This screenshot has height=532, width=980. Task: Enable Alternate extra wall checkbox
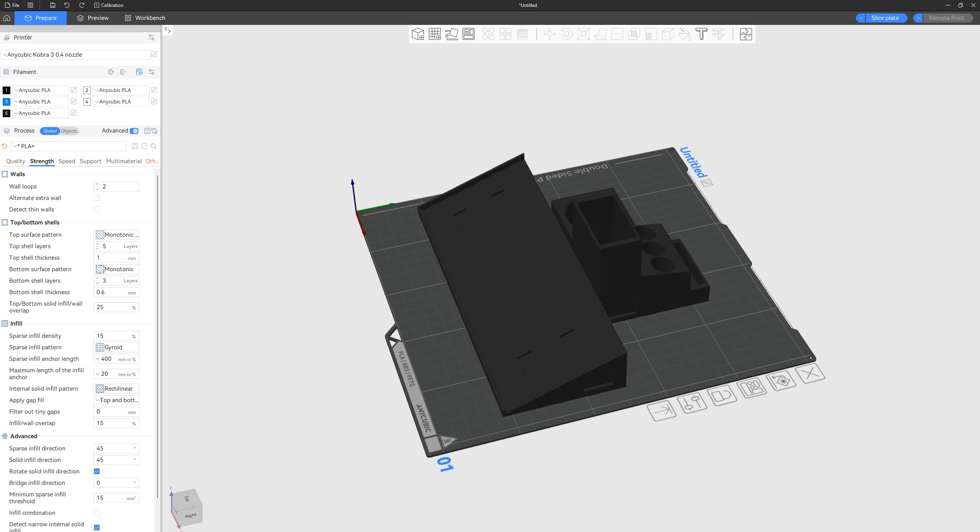97,198
